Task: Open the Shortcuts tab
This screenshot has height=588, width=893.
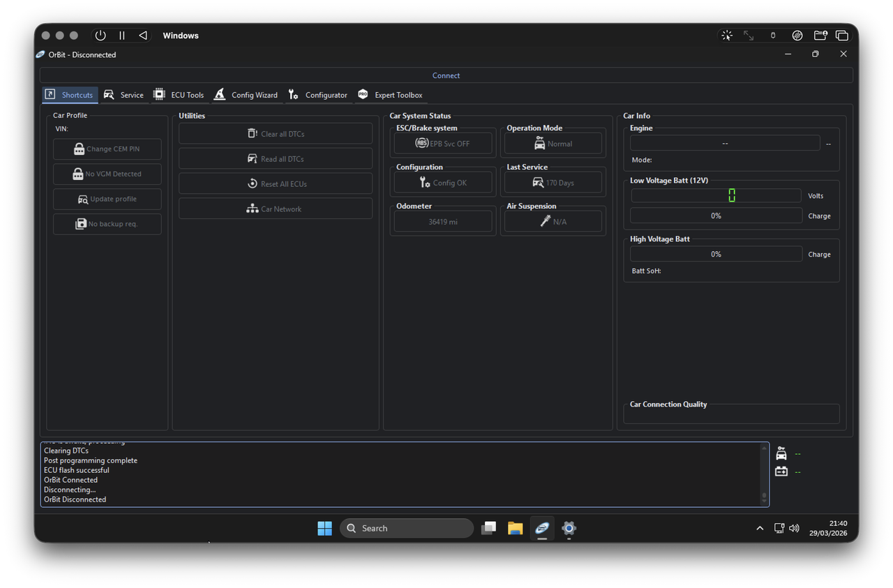Action: [x=70, y=95]
